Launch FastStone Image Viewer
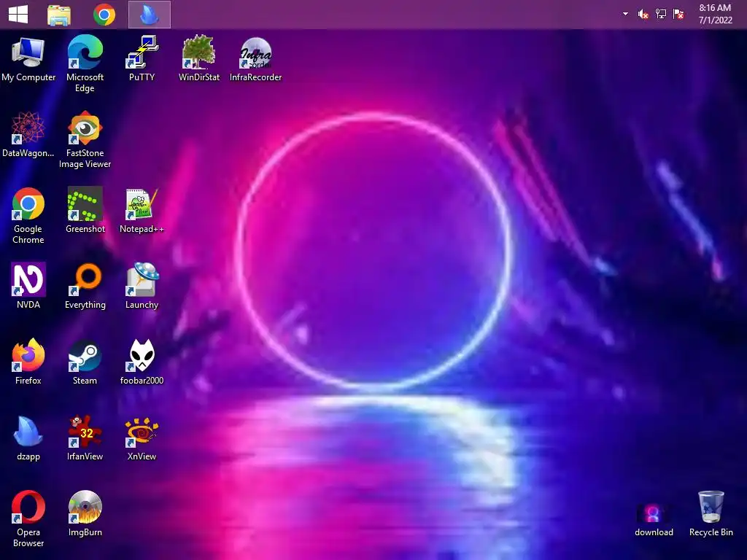This screenshot has height=560, width=747. click(x=85, y=139)
